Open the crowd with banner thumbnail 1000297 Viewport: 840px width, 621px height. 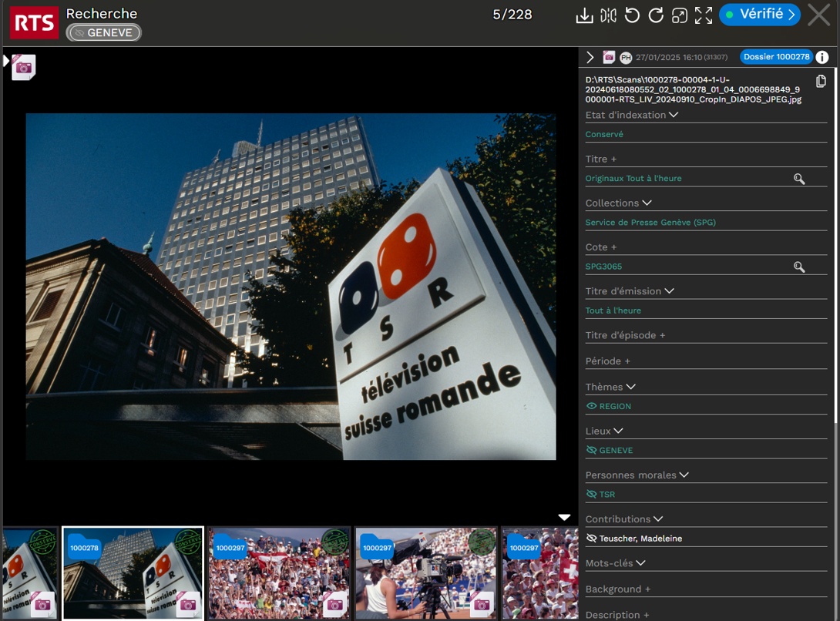click(x=279, y=573)
